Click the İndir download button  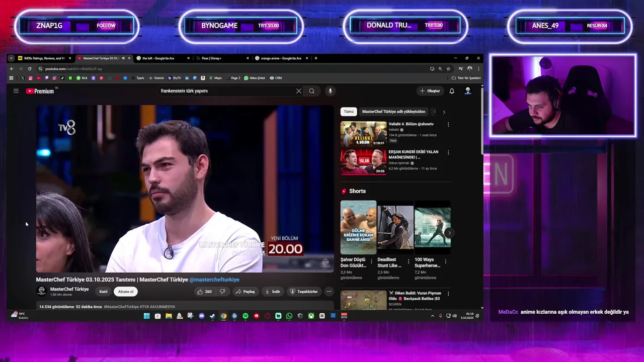273,292
